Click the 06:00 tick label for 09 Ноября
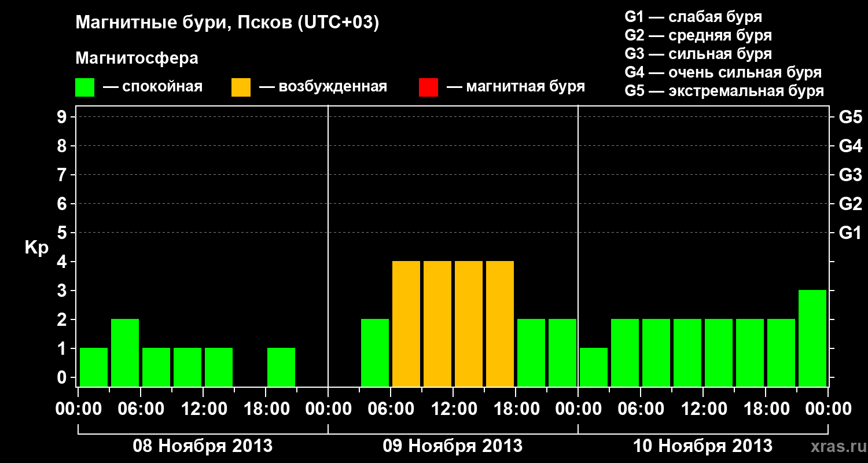 [391, 409]
